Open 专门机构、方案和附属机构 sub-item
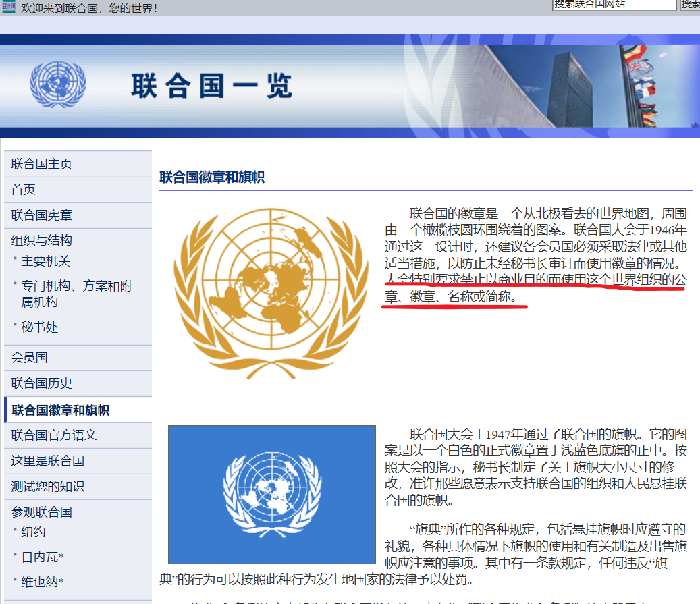Image resolution: width=700 pixels, height=604 pixels. pos(76,294)
